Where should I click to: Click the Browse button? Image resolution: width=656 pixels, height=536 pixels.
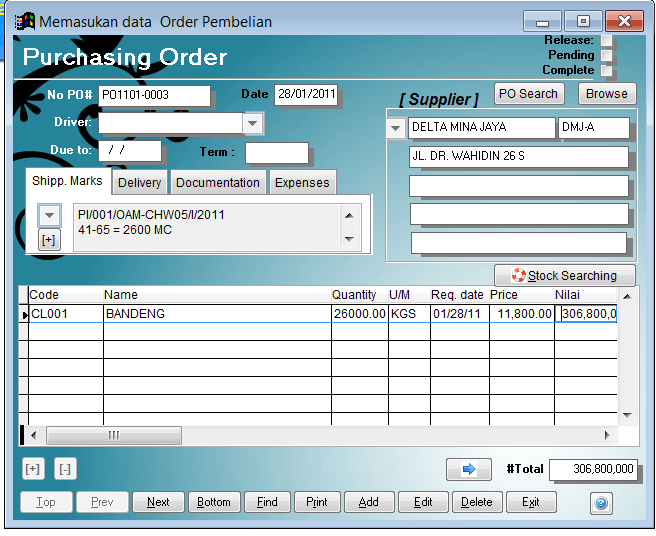[x=607, y=94]
